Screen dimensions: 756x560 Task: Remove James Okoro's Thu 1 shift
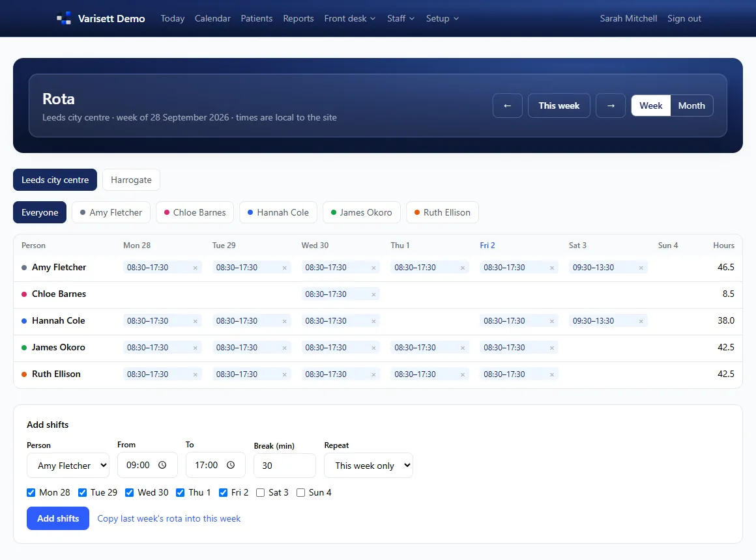pos(463,348)
